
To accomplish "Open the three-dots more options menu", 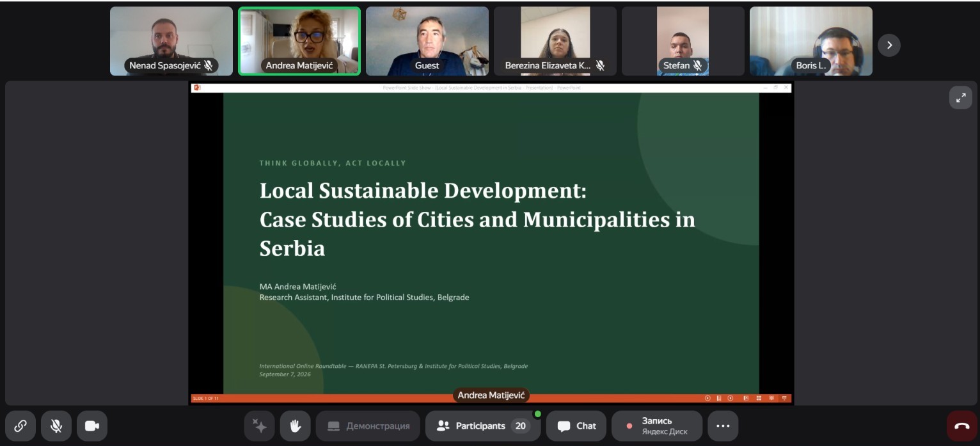I will click(x=723, y=426).
